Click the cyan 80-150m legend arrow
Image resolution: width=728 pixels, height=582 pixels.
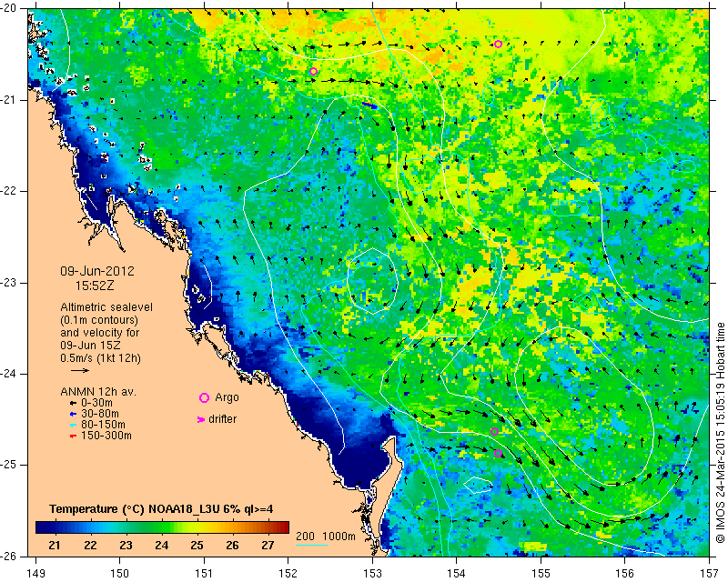[x=73, y=425]
